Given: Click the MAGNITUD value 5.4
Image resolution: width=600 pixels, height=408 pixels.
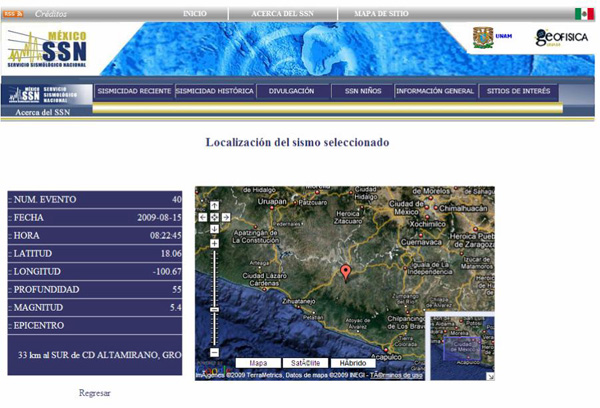Looking at the screenshot, I should 176,307.
